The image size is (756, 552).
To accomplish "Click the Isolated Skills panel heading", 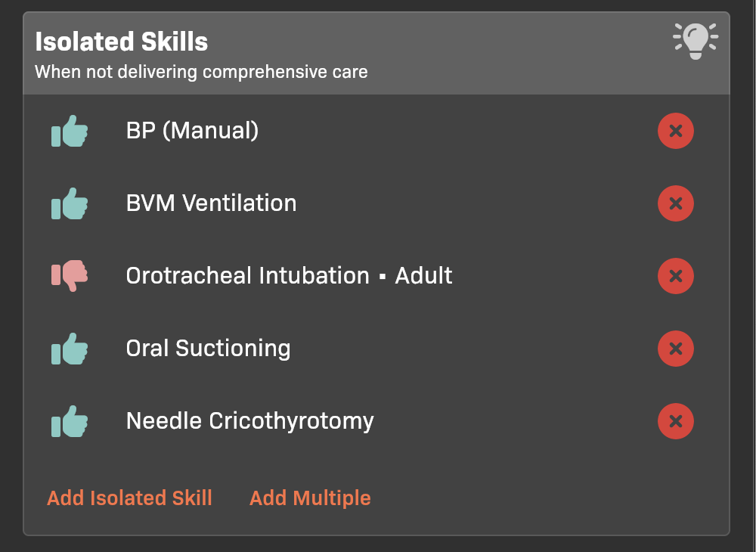I will (x=121, y=42).
